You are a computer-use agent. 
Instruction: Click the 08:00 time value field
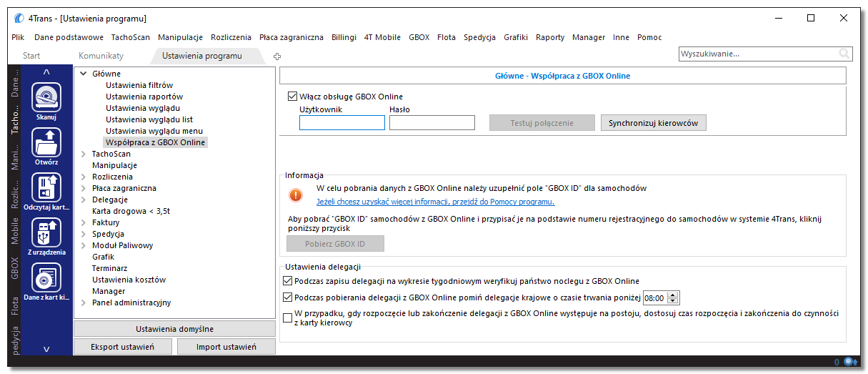[x=655, y=298]
